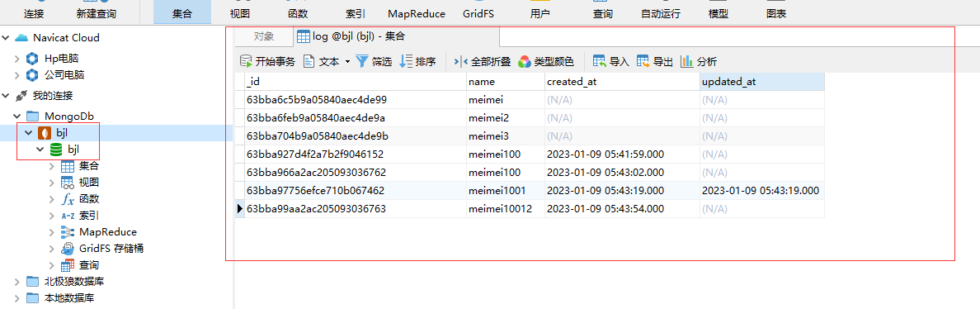Click the green database icon for bjl
This screenshot has height=309, width=980.
pos(55,149)
